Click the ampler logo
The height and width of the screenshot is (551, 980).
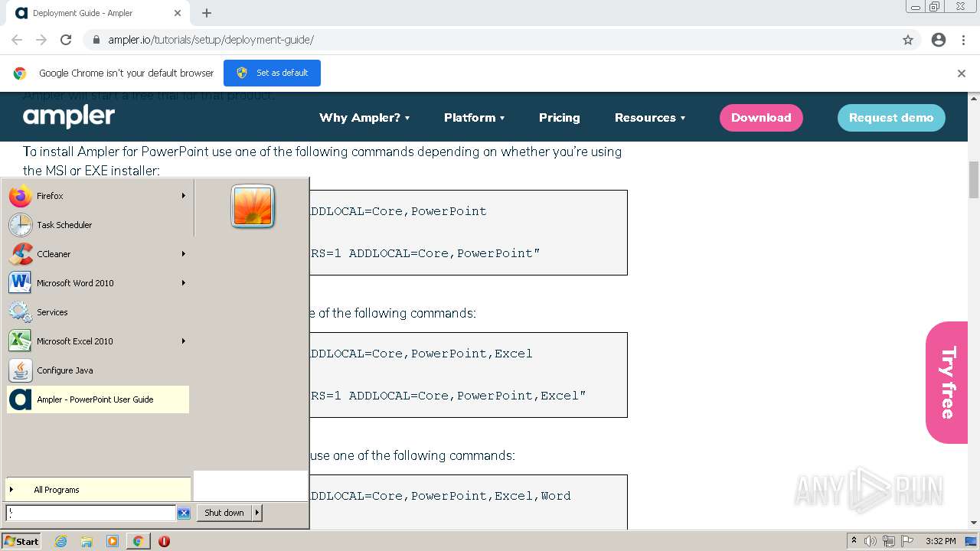[x=69, y=116]
